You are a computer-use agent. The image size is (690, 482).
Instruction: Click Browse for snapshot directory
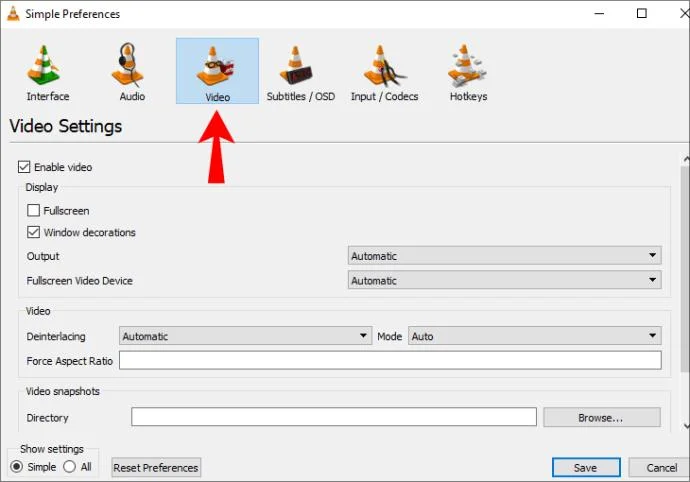[x=602, y=417]
